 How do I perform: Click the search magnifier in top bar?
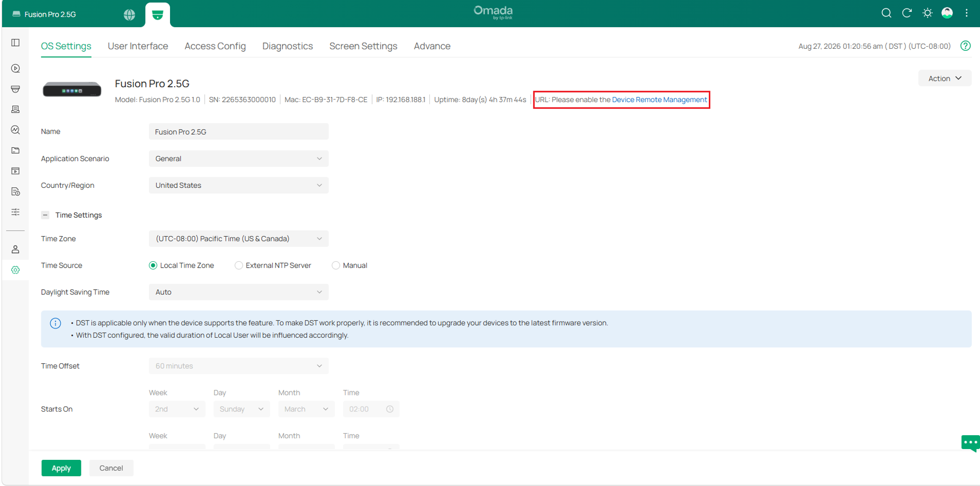pos(886,13)
